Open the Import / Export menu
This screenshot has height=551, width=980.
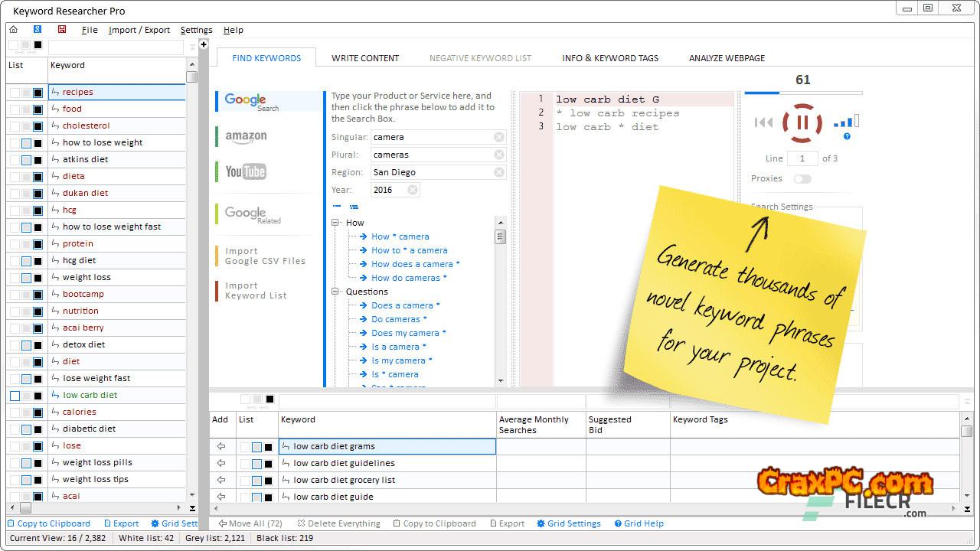click(139, 30)
